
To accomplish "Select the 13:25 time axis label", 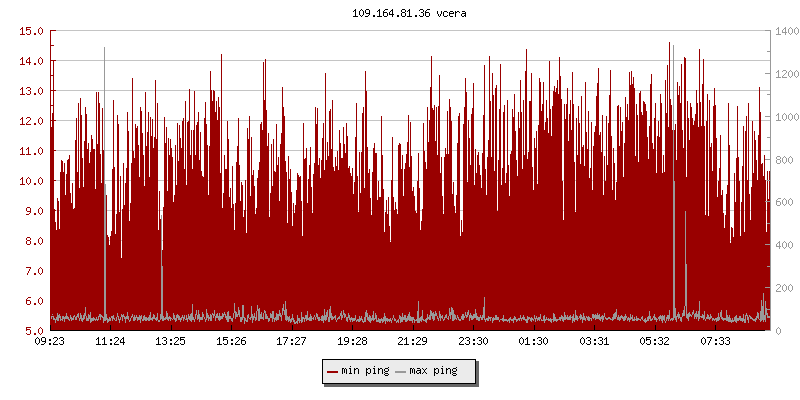I will pos(170,342).
